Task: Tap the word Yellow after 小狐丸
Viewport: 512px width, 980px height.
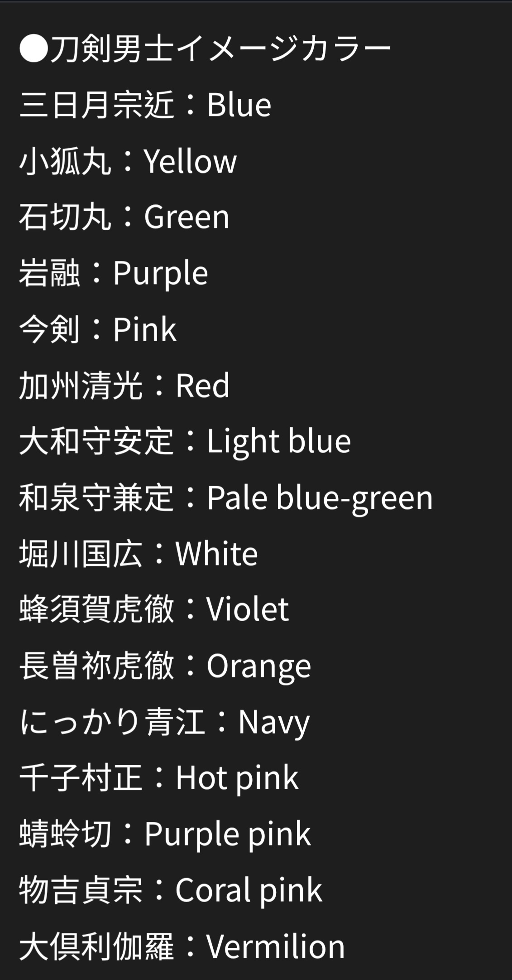Action: (191, 162)
